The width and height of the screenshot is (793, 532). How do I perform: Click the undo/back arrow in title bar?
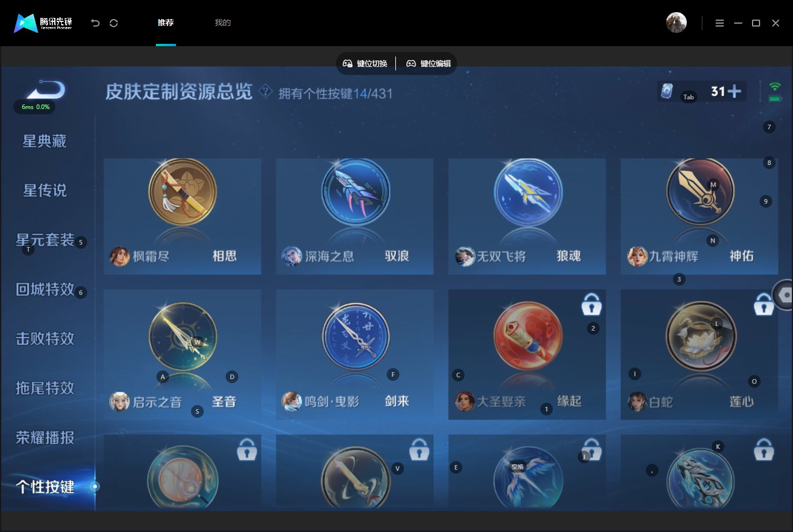[95, 23]
